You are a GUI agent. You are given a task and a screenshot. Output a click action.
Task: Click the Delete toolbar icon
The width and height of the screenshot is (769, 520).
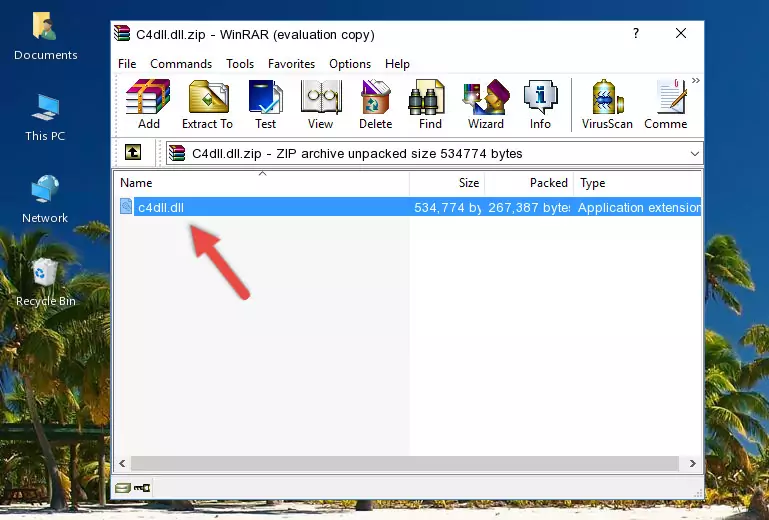pos(376,104)
